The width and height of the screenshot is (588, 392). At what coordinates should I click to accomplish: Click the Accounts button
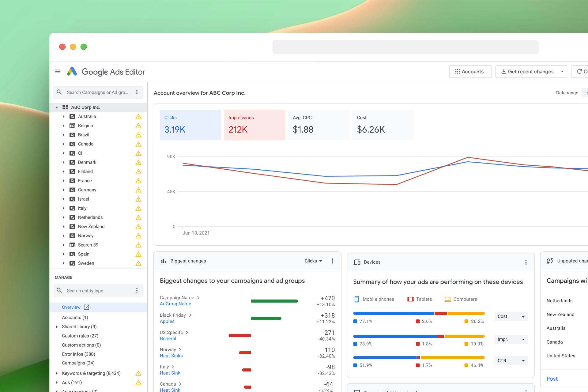click(x=470, y=72)
